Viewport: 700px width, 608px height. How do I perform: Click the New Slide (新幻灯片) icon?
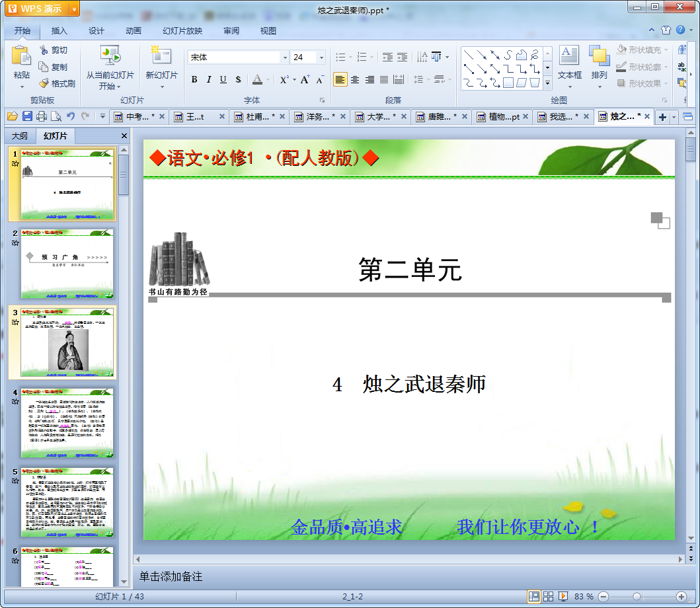tap(161, 56)
